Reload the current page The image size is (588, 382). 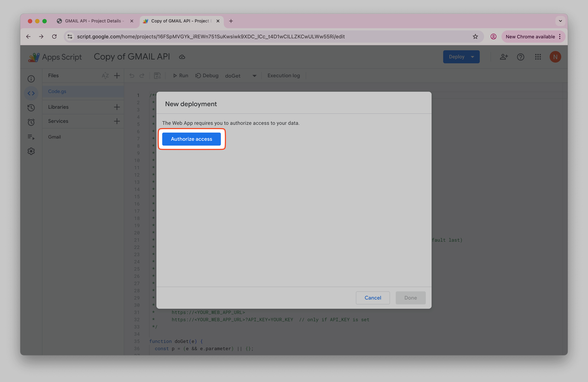pos(54,37)
